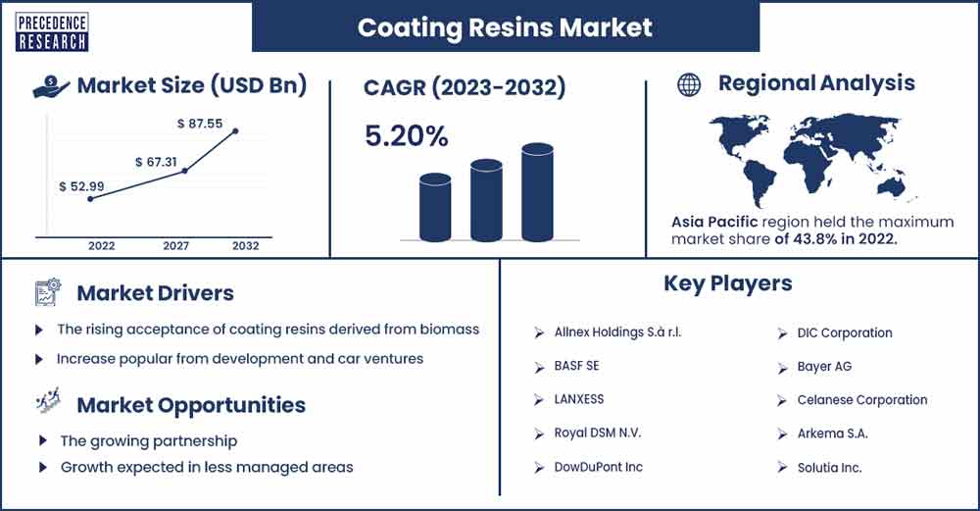The width and height of the screenshot is (980, 511).
Task: Click Solutia Inc. entry
Action: click(829, 468)
